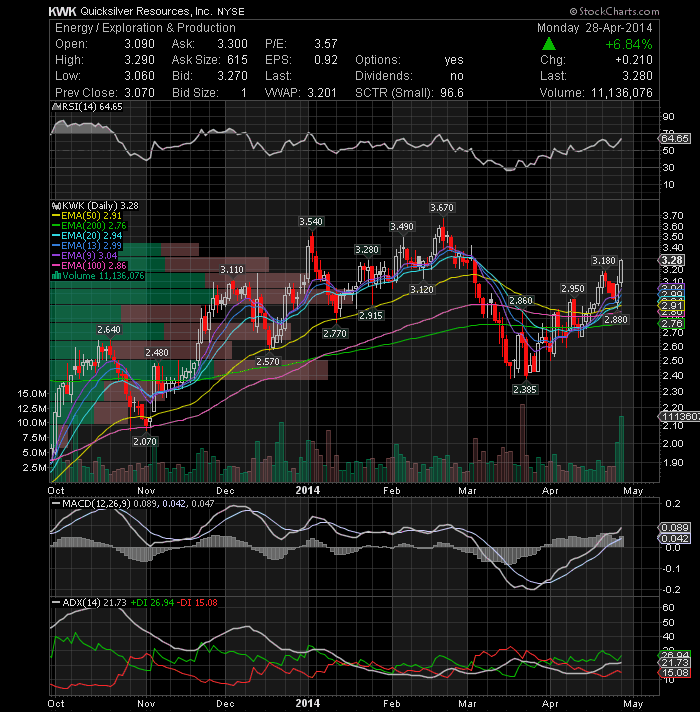Click the EMA(50) 2.91 legend entry
Viewport: 700px width, 712px height.
[87, 216]
